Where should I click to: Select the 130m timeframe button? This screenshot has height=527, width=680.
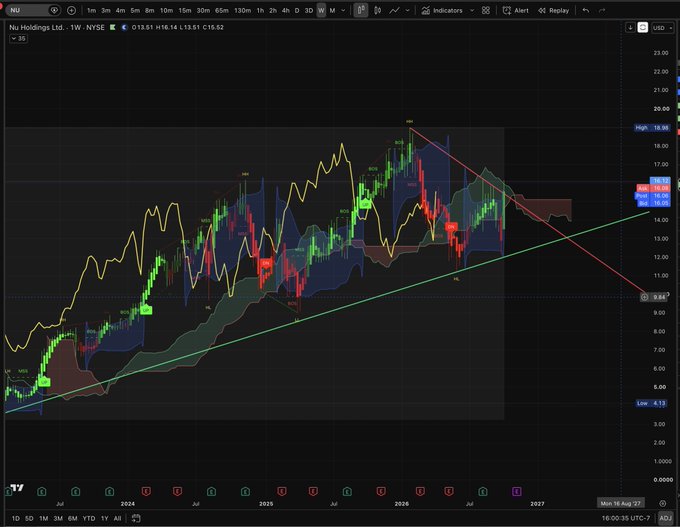(x=242, y=10)
